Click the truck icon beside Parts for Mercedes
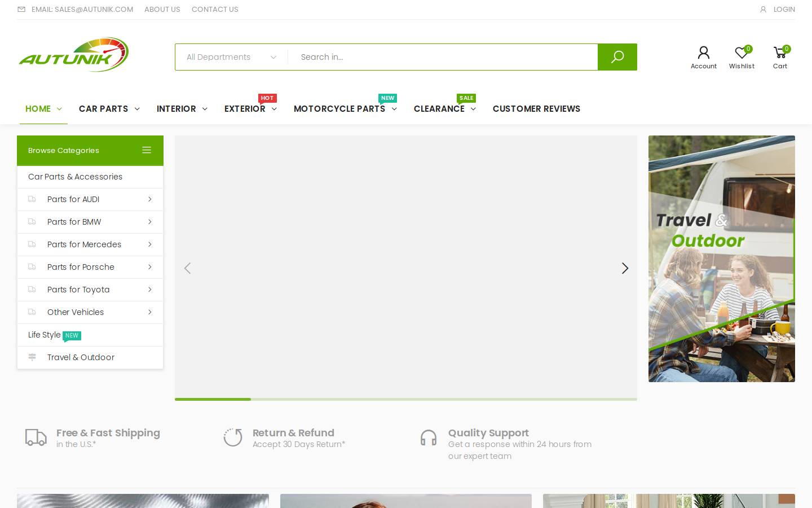Image resolution: width=812 pixels, height=508 pixels. [32, 244]
